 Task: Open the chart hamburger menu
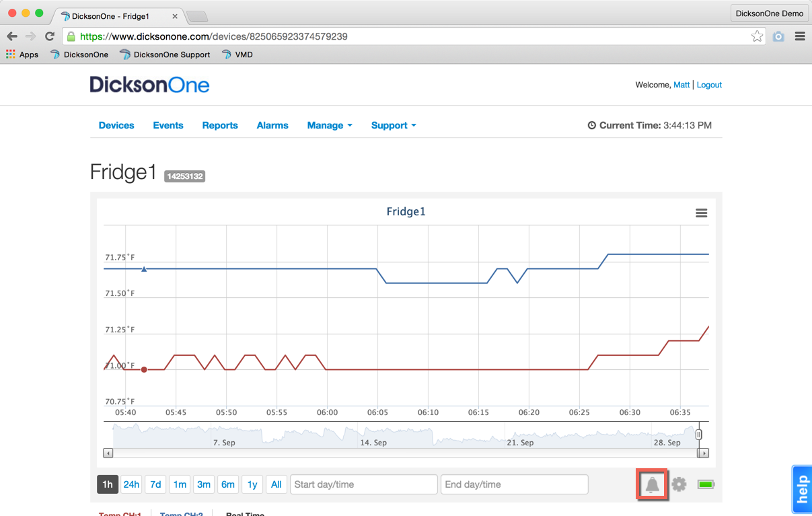[701, 213]
